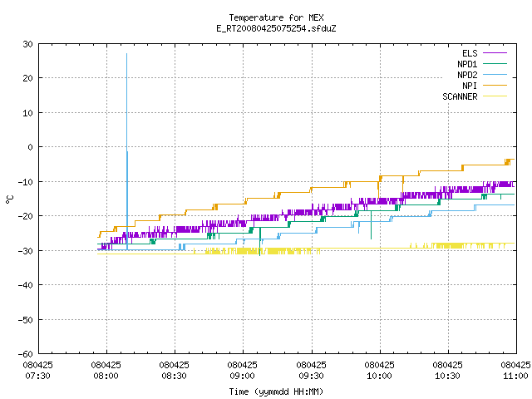Click the y-axis label '20'
Screen dimensions: 532x399
[27, 78]
